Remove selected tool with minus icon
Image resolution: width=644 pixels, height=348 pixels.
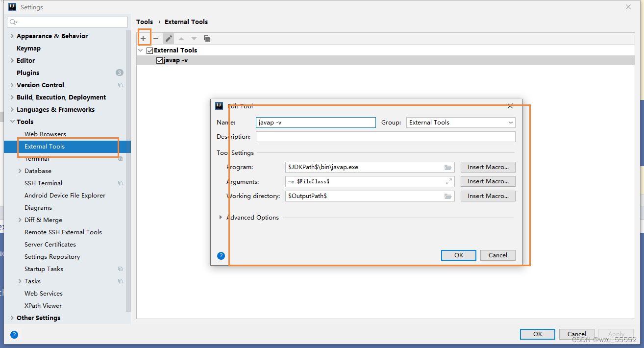coord(156,38)
